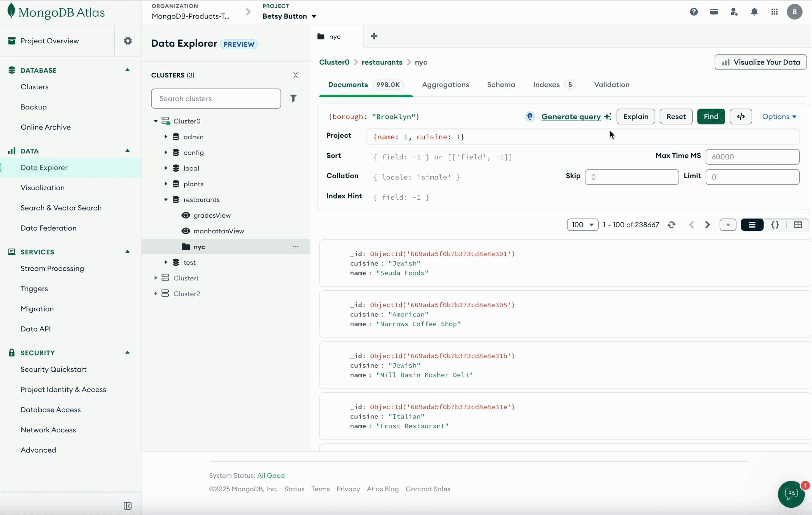Viewport: 812px width, 515px height.
Task: Click the invite user icon
Action: pos(734,11)
